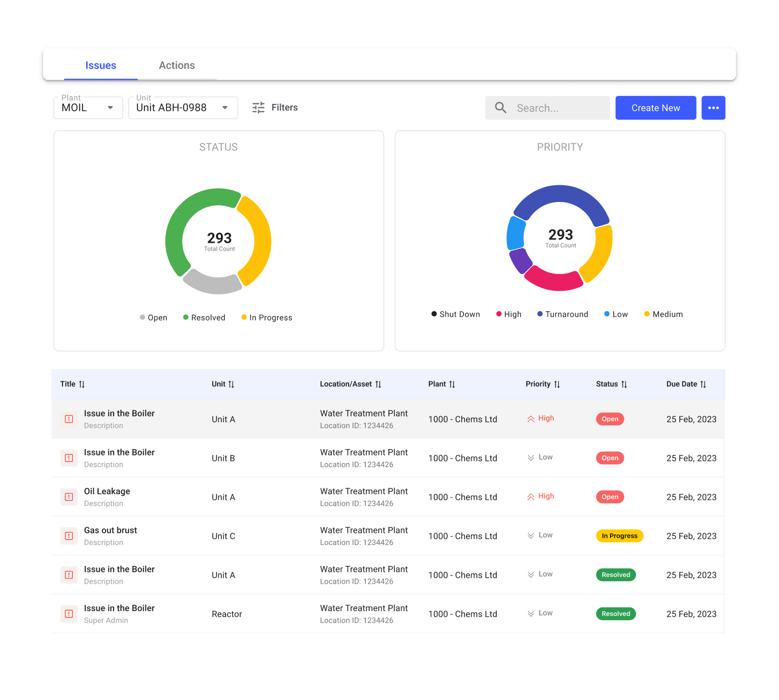Open the In Progress status badge
The height and width of the screenshot is (700, 779).
coord(620,536)
